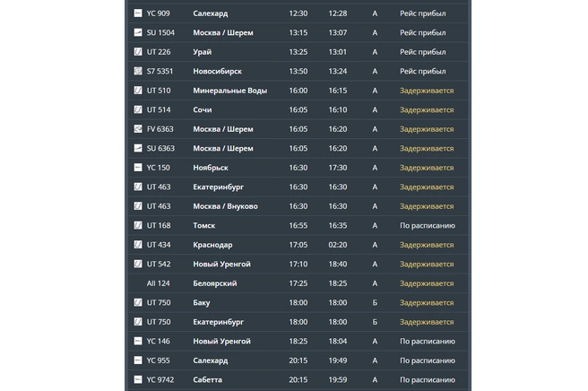588x391 pixels.
Task: Click the UTair icon beside UT 542
Action: pos(138,264)
